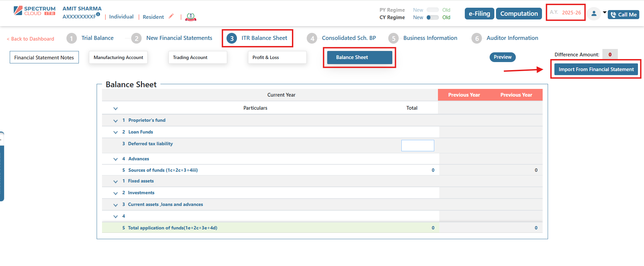Click the Spectrum Cloud ITR logo

pyautogui.click(x=35, y=11)
